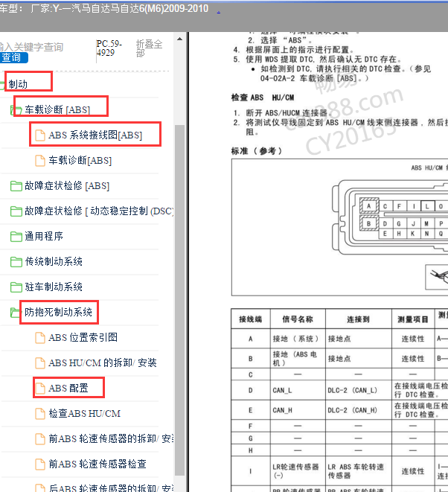Open 检查ABS HU/CM document
This screenshot has width=448, height=492.
[84, 413]
